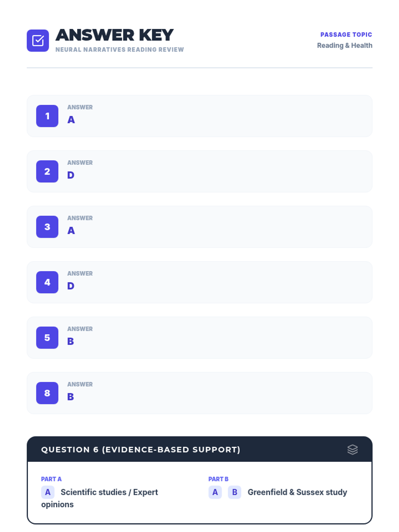Select the Part B answer chip B

tap(234, 492)
